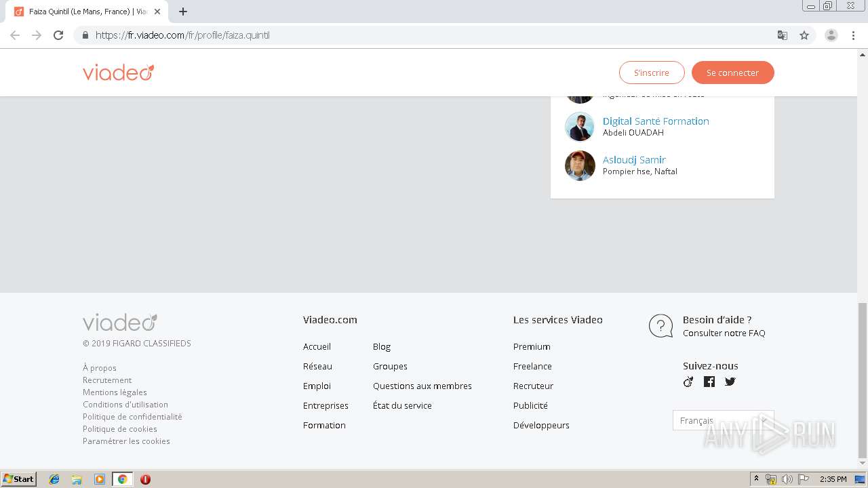Image resolution: width=868 pixels, height=488 pixels.
Task: Go back with the browser back arrow
Action: coord(15,35)
